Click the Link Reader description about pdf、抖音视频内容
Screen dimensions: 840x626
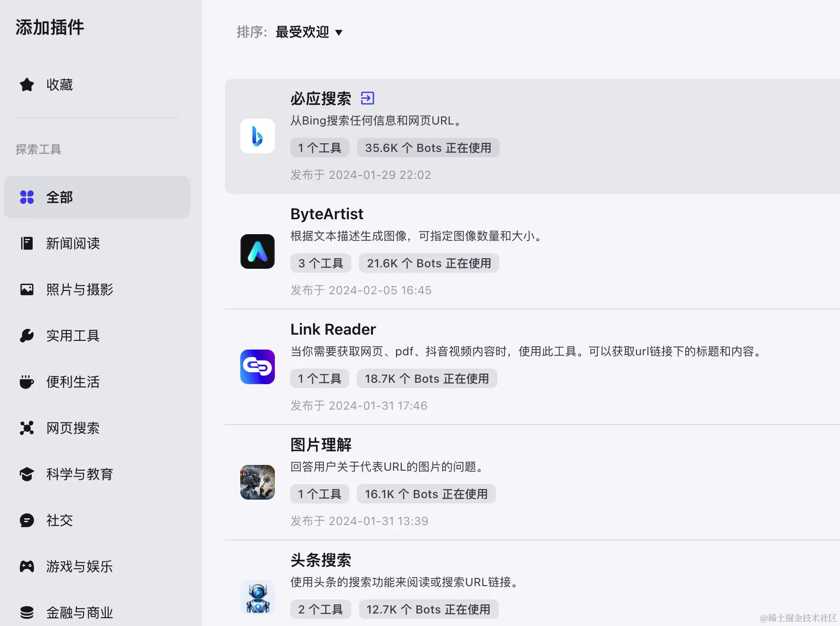pos(527,351)
